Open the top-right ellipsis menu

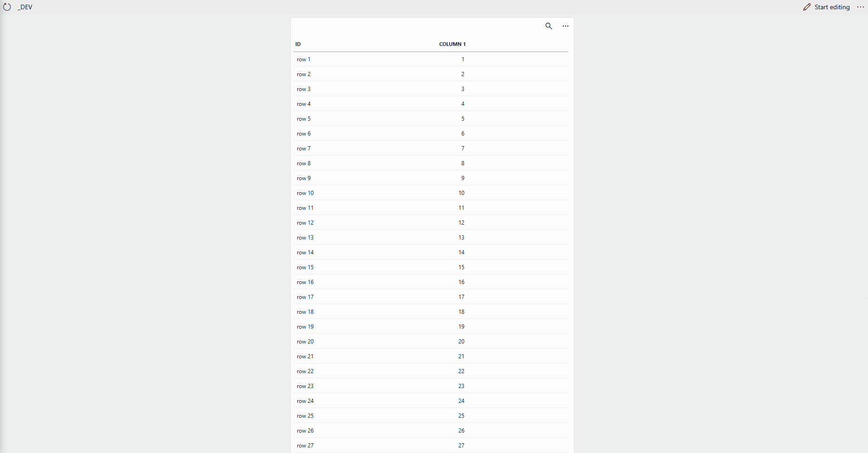[860, 7]
